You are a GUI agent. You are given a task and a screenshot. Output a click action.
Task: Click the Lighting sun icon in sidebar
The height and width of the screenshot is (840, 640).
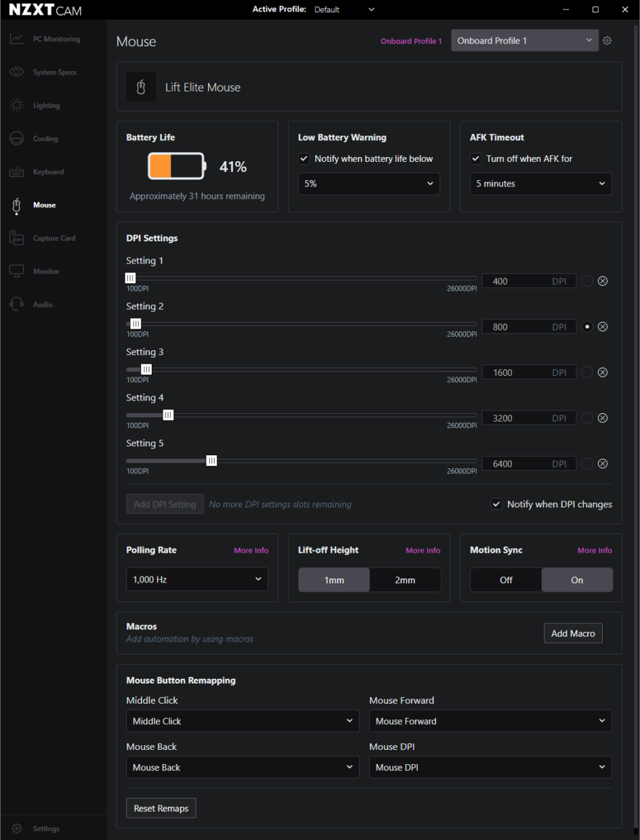point(17,106)
